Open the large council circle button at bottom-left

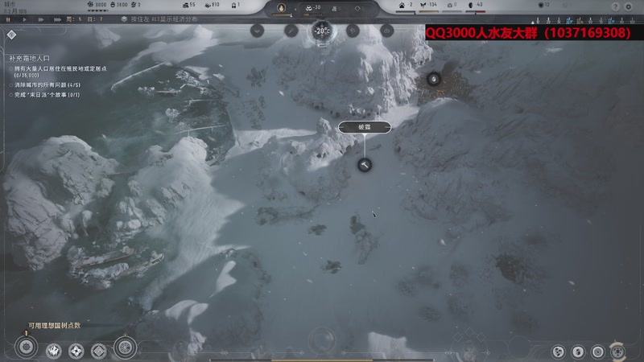126,348
